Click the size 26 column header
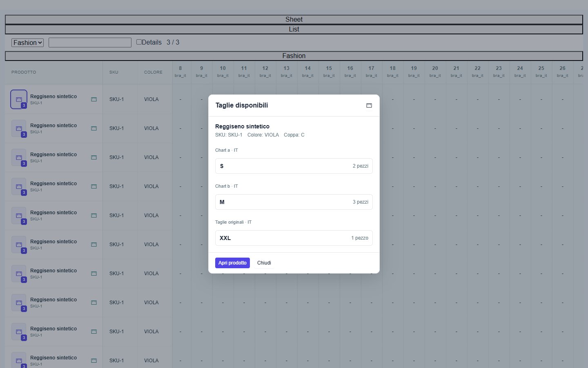Screen dimensions: 588x368 (x=563, y=72)
